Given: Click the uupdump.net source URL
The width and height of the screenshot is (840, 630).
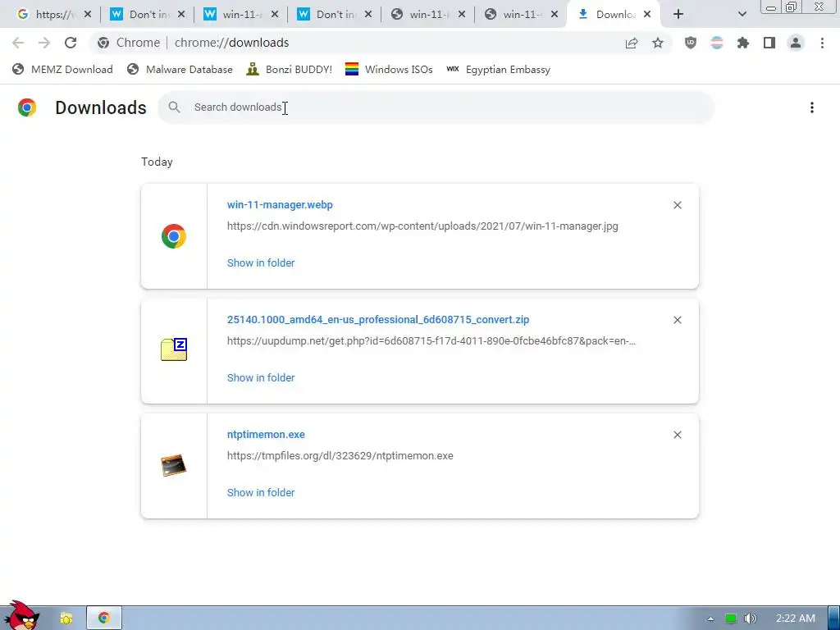Looking at the screenshot, I should [431, 341].
